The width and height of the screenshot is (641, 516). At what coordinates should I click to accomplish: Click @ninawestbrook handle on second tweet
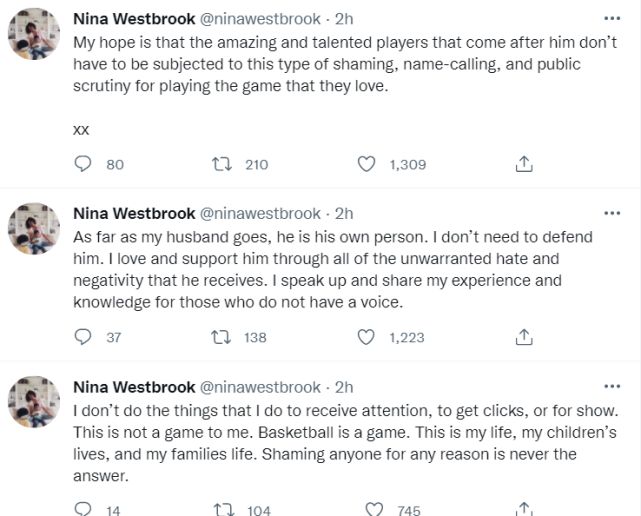point(264,213)
